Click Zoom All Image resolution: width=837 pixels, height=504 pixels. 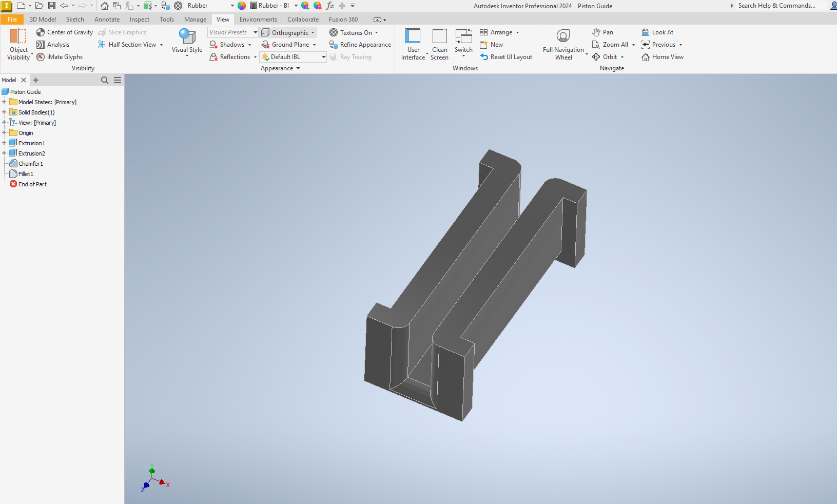[x=610, y=45]
